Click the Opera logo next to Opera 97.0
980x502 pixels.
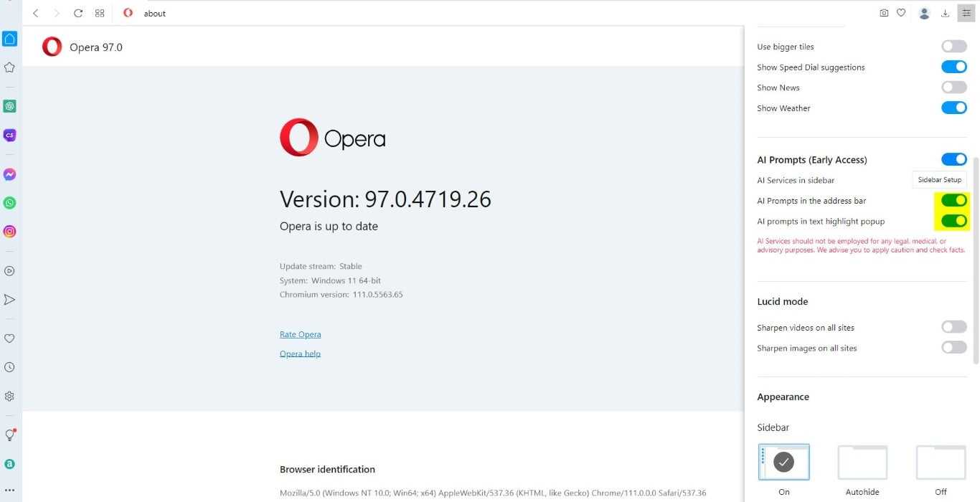click(52, 47)
